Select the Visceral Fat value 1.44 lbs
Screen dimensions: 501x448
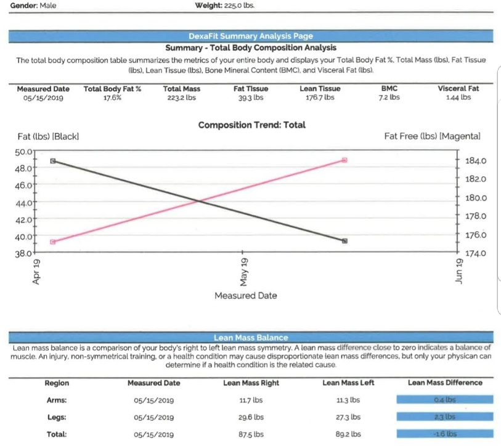[458, 97]
